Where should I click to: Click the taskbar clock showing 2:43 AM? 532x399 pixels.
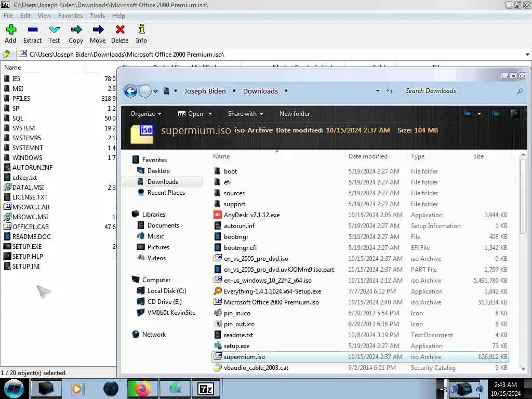[x=506, y=389]
